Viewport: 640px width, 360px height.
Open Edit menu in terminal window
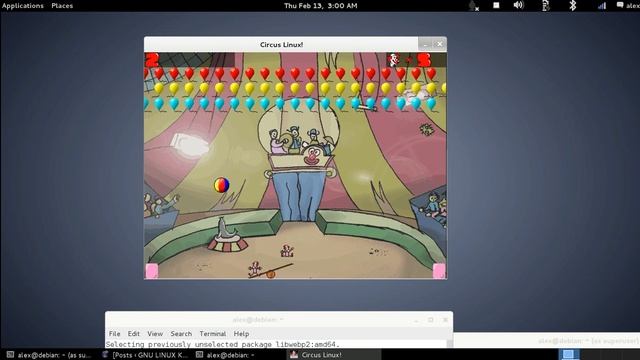click(133, 333)
